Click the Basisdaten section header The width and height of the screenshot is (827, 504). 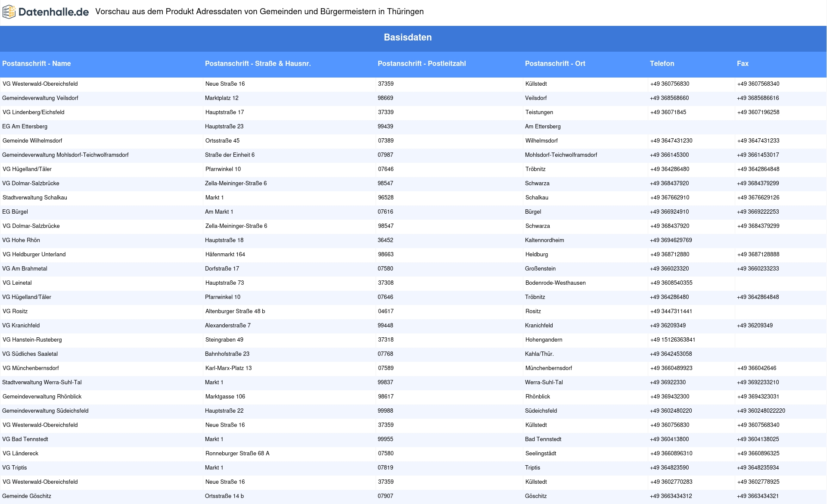pyautogui.click(x=407, y=37)
